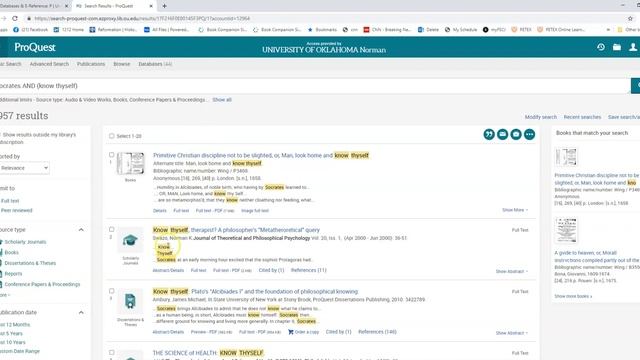Open book thumbnail for Primitive Christian discipline result
640x360 pixels.
(x=130, y=164)
